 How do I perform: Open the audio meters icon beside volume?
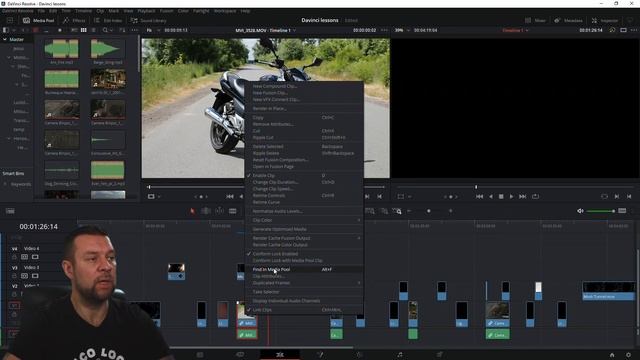tap(622, 211)
